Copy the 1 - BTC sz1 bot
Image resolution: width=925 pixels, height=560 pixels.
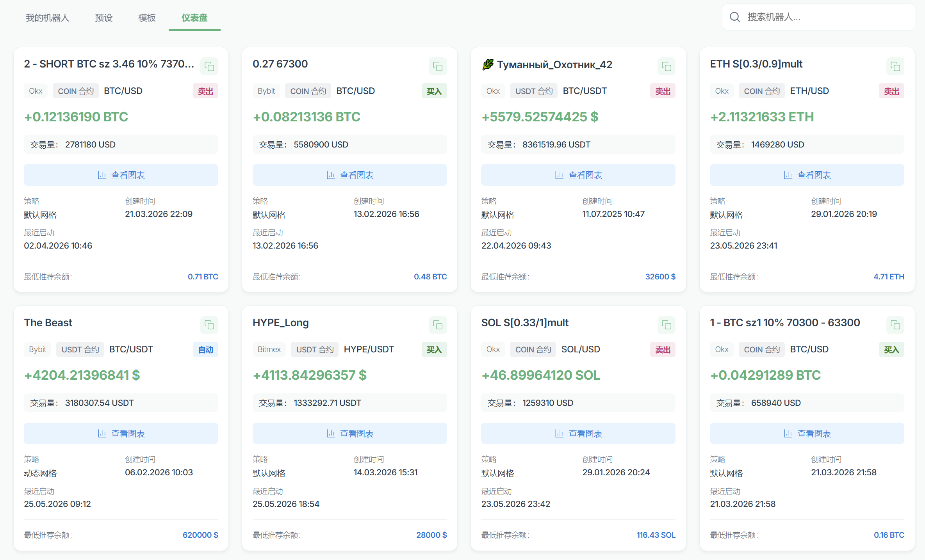coord(895,325)
